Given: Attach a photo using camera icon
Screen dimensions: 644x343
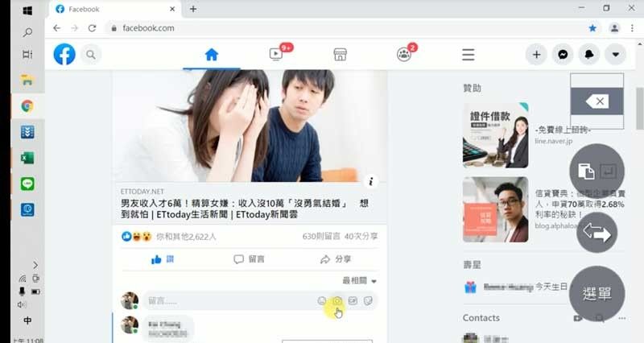Looking at the screenshot, I should pyautogui.click(x=338, y=301).
